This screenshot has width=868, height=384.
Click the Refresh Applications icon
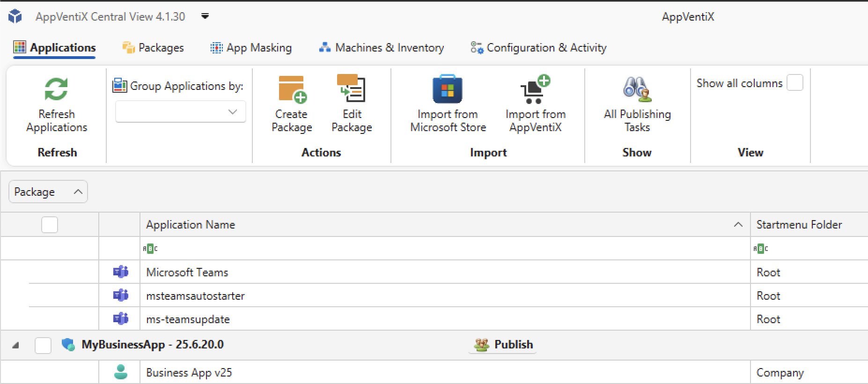pos(56,89)
